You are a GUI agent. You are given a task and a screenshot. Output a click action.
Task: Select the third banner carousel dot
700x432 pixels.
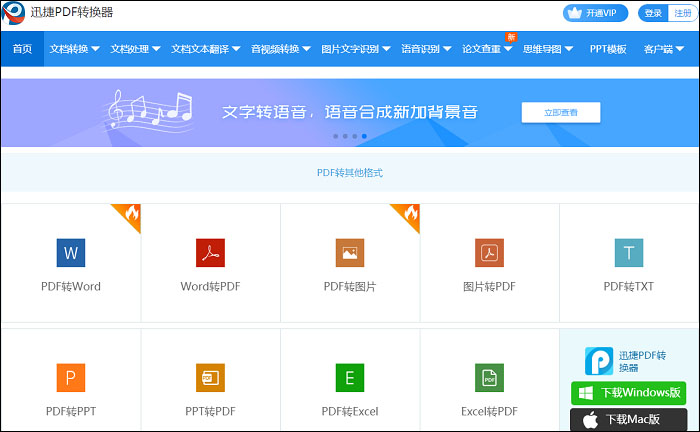(x=355, y=136)
